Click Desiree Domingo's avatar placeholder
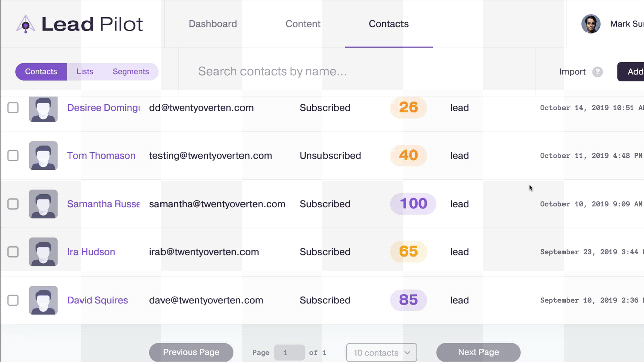This screenshot has height=362, width=644. click(x=43, y=109)
